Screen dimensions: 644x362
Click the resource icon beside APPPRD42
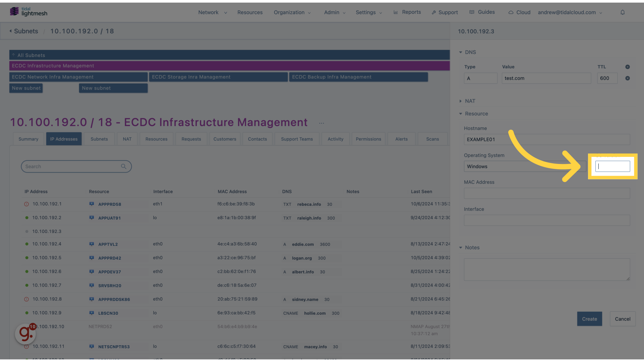pos(92,258)
